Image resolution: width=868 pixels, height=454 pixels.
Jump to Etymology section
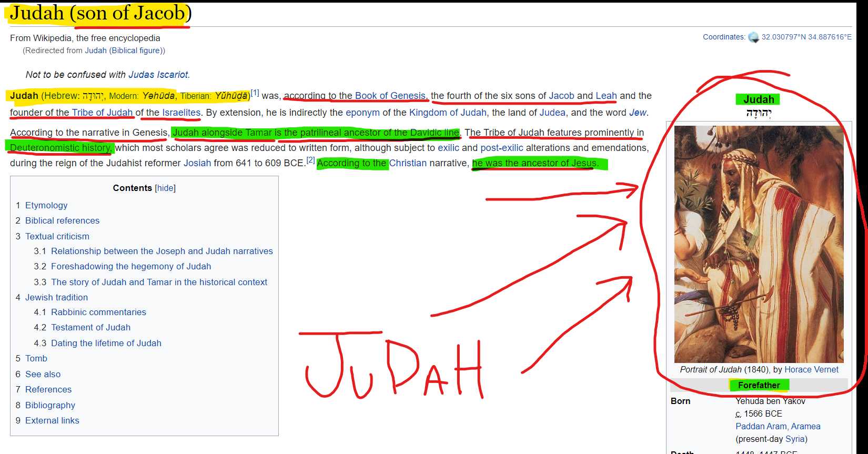(46, 205)
